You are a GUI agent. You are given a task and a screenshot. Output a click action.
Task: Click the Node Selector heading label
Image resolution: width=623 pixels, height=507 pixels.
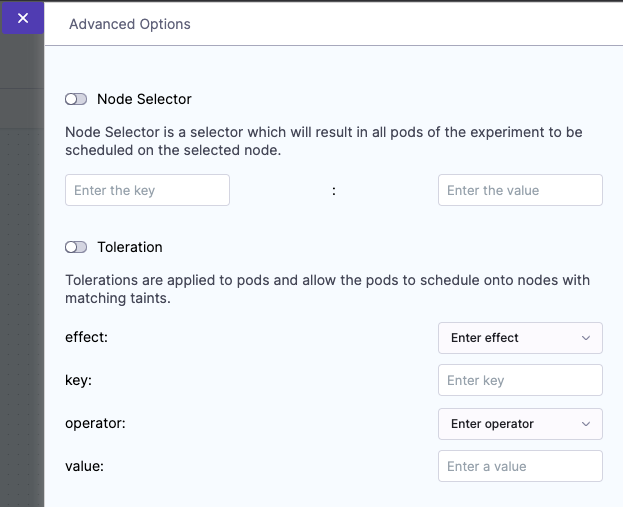click(x=144, y=99)
